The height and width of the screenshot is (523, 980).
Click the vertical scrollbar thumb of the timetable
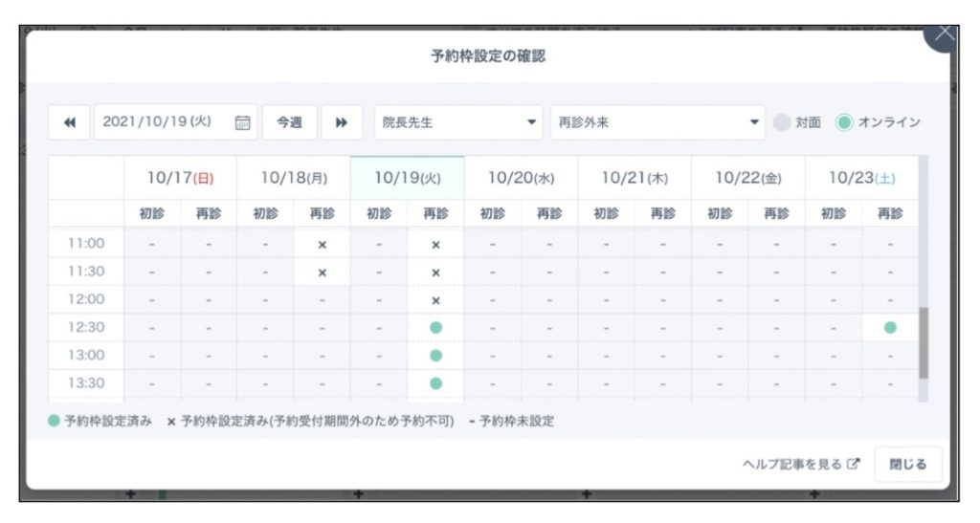point(924,342)
